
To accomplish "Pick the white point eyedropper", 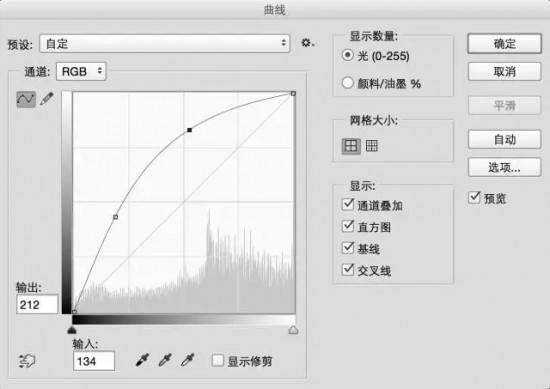I will 187,360.
